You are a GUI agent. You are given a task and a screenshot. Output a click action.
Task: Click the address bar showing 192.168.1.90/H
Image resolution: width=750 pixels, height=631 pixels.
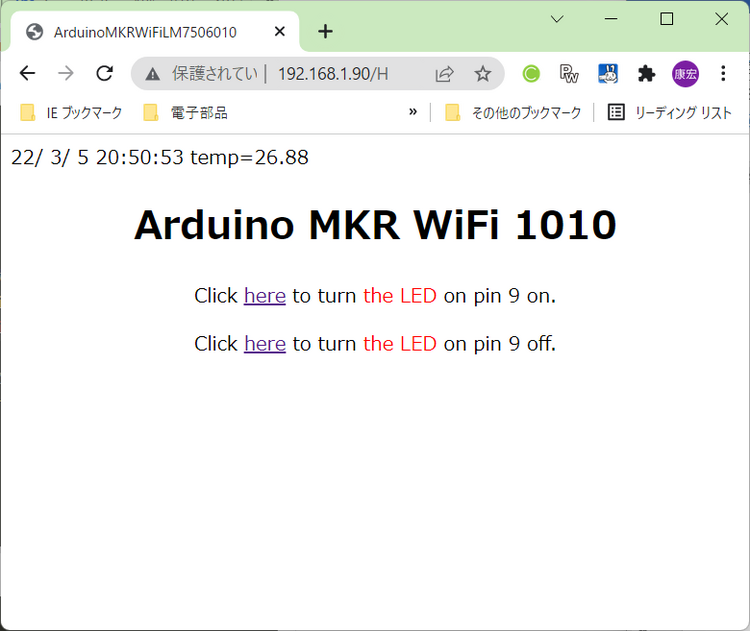point(332,73)
